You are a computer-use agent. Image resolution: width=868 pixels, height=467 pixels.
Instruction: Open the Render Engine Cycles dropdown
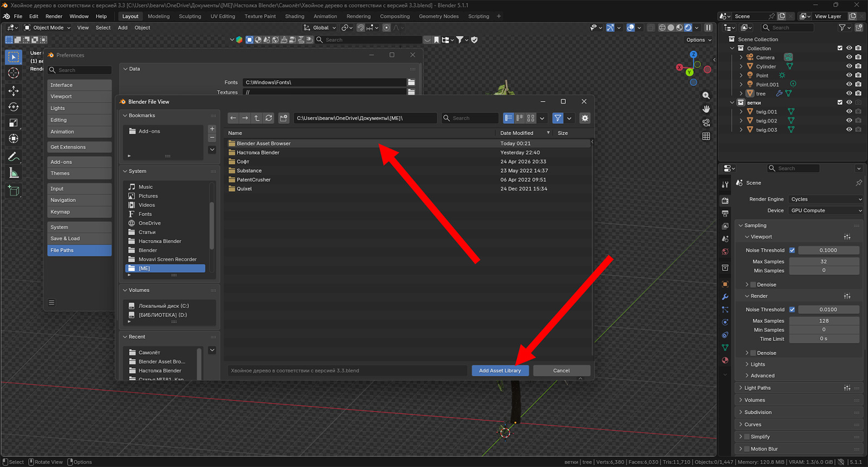click(826, 199)
